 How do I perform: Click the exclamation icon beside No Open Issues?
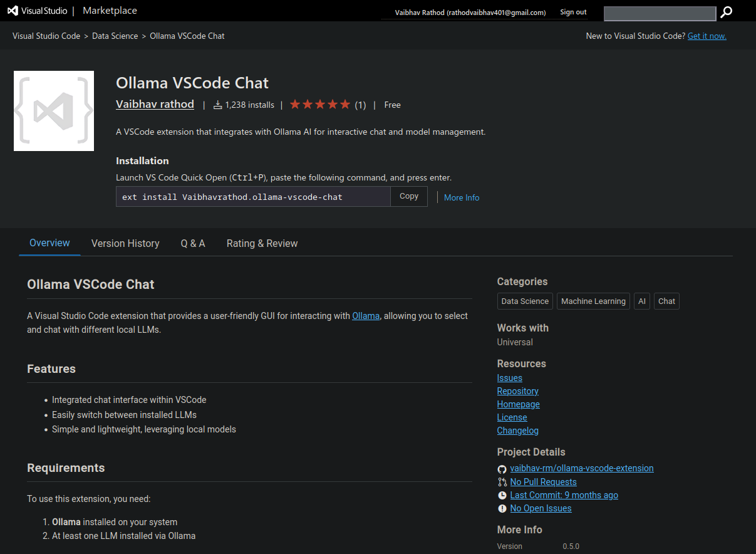pyautogui.click(x=502, y=508)
